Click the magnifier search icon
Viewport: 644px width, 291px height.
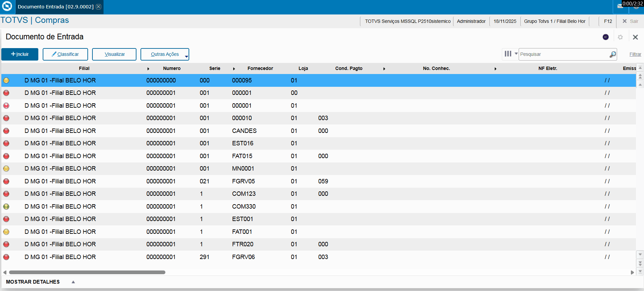[x=613, y=54]
